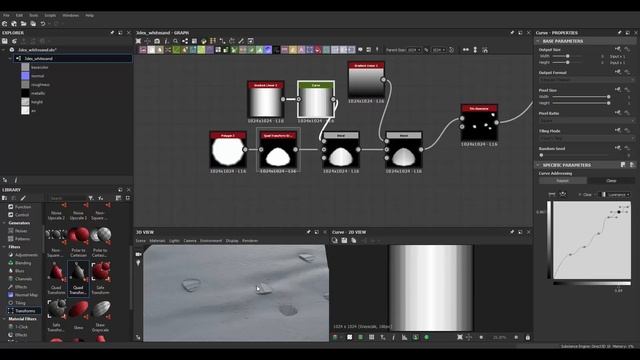Click the save icon in Explorer toolbar
The height and width of the screenshot is (360, 640).
click(x=5, y=41)
